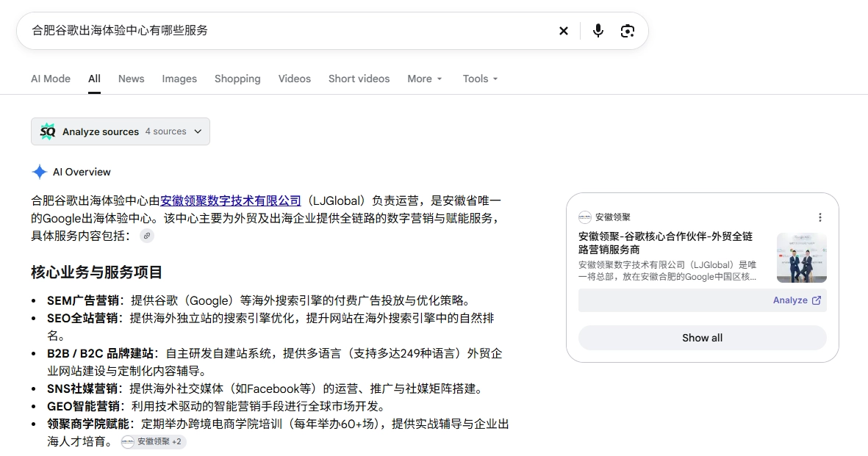The height and width of the screenshot is (456, 868).
Task: Click the 安徽领聚 favicon on source card
Action: pos(584,217)
